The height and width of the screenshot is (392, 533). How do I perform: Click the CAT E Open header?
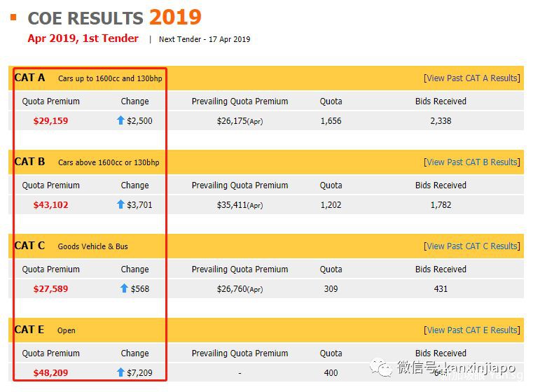coord(44,330)
